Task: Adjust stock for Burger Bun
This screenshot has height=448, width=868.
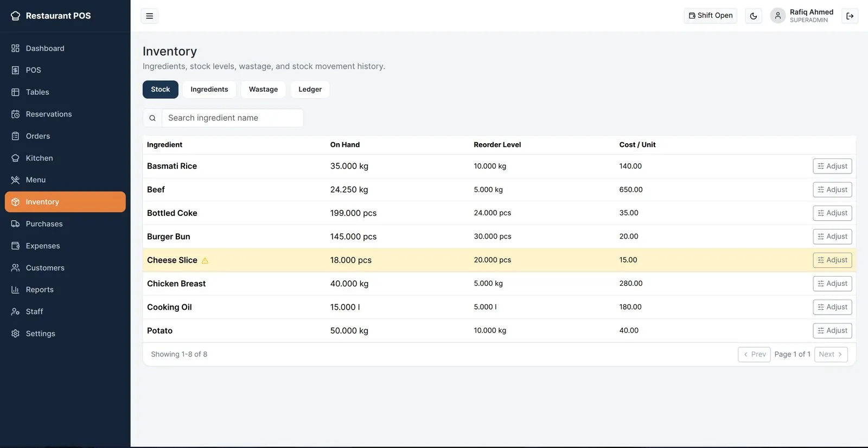Action: [832, 236]
